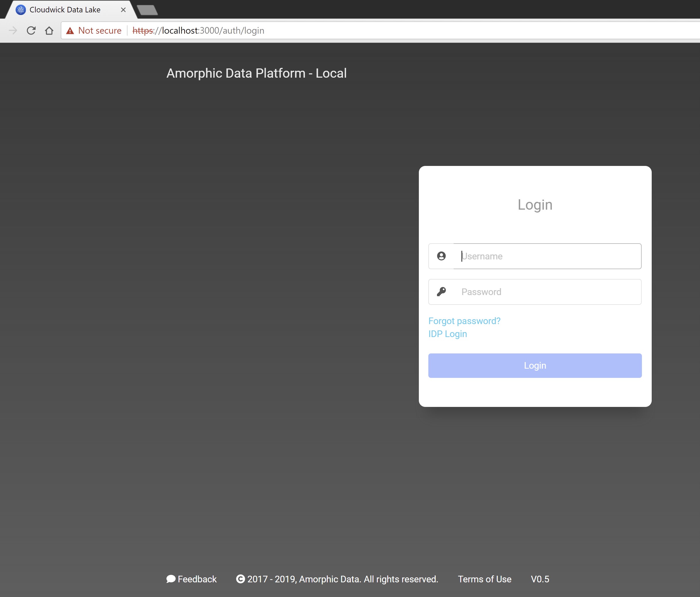Click the Feedback speech bubble icon

(170, 579)
